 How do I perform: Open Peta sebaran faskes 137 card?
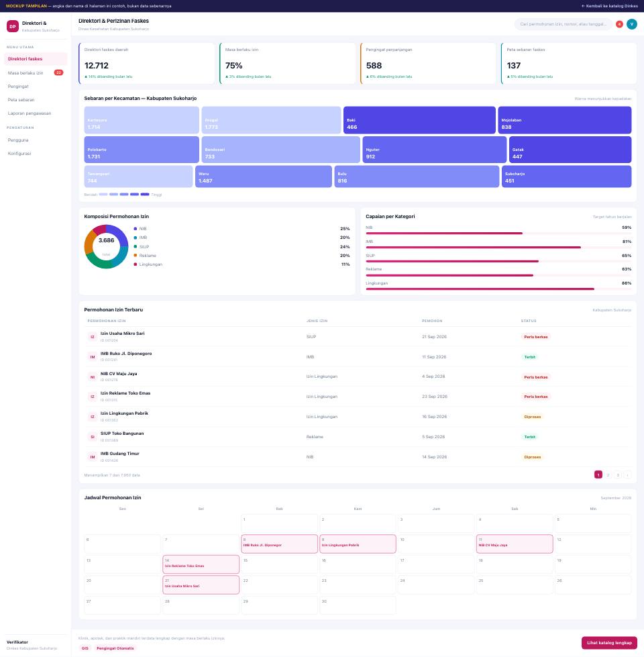click(x=569, y=63)
